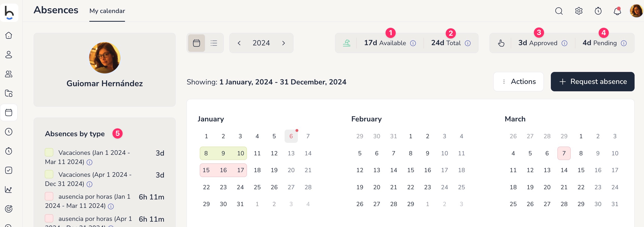This screenshot has width=644, height=227.
Task: Select March 7 in the calendar
Action: pyautogui.click(x=564, y=153)
